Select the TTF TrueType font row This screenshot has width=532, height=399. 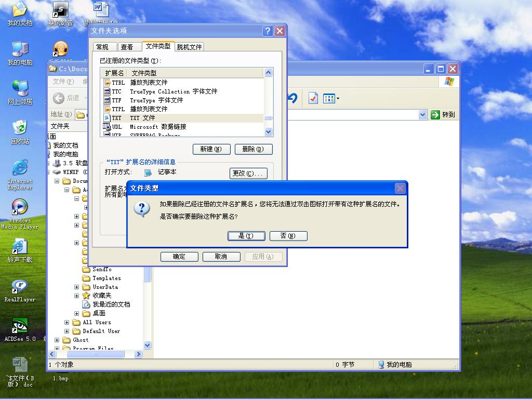tap(182, 100)
